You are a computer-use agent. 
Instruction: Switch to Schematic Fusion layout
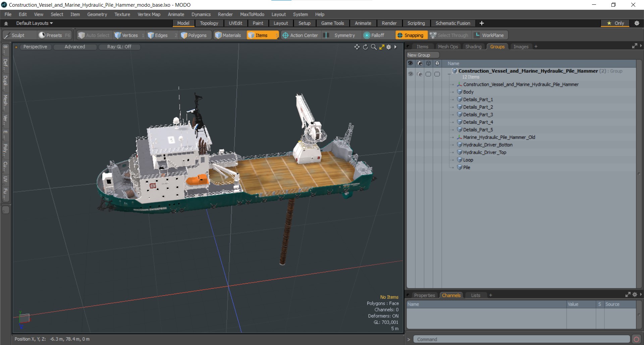(453, 23)
